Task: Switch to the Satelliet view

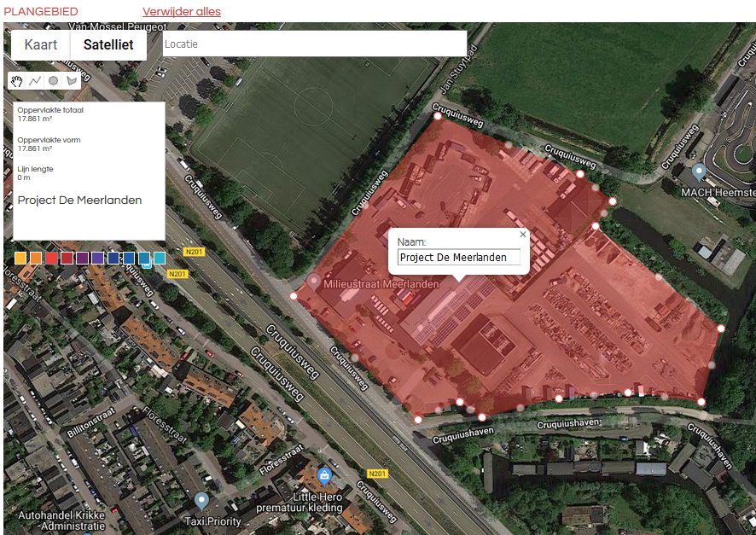Action: pos(108,45)
